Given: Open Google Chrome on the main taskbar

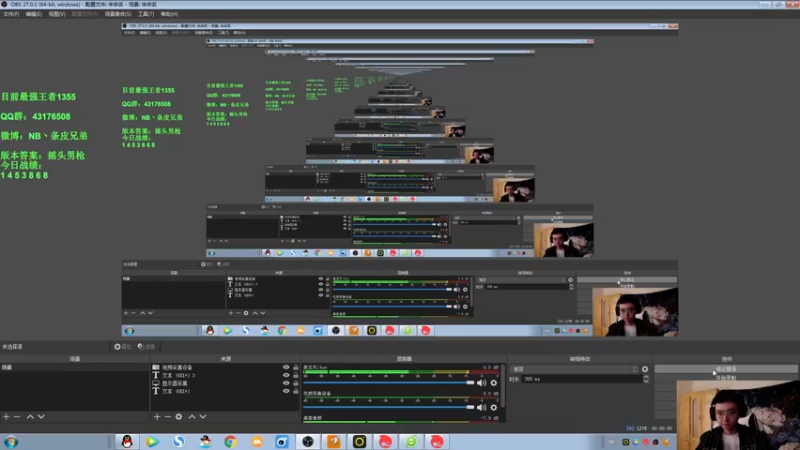Looking at the screenshot, I should [x=230, y=442].
